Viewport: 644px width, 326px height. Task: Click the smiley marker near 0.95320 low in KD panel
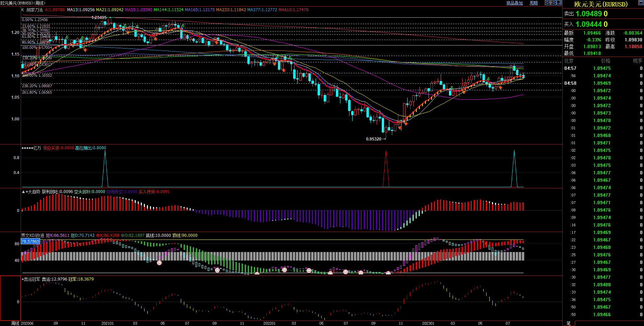click(388, 273)
